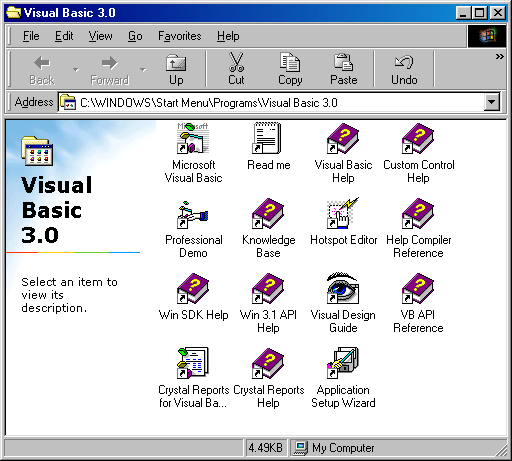
Task: Select the Custom Control Help icon
Action: point(418,139)
